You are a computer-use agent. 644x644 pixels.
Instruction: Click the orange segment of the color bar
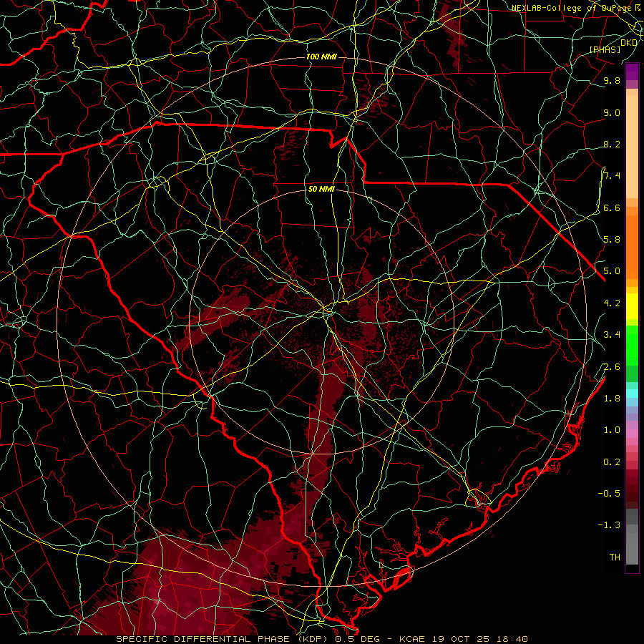(632, 246)
